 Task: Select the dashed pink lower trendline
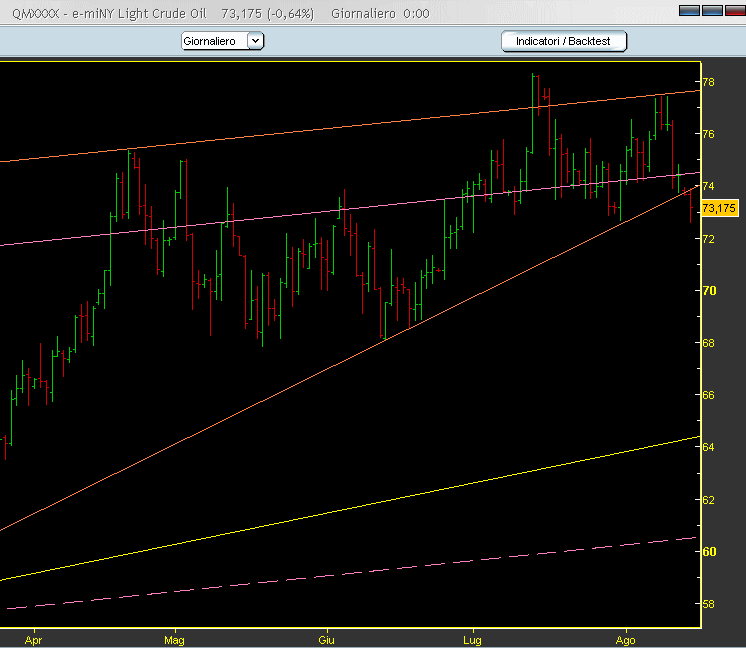tap(352, 573)
